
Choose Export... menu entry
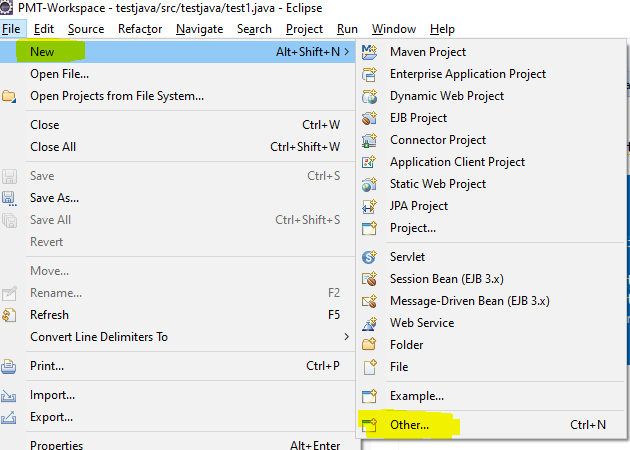coord(178,417)
